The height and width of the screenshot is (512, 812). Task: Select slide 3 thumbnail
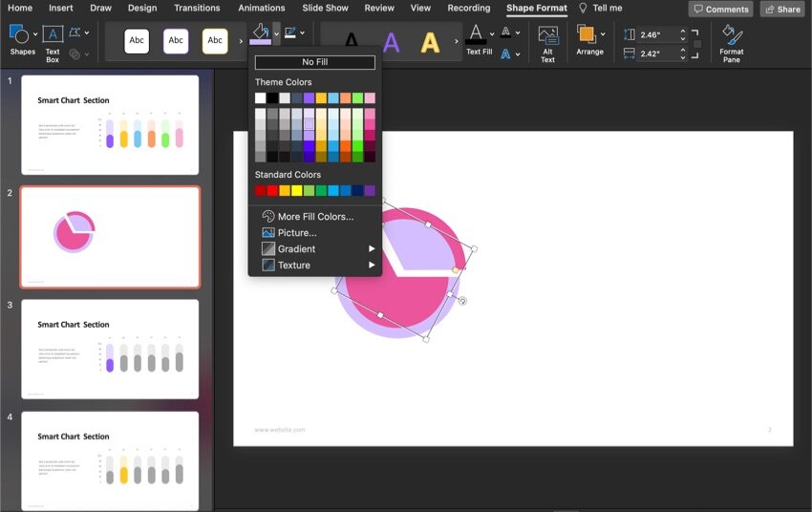pos(110,349)
